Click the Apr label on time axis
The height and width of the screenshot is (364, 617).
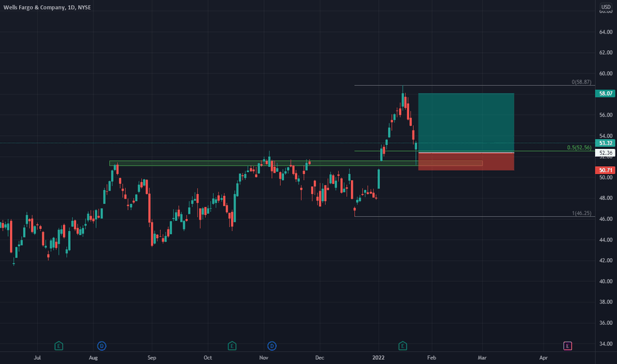click(x=544, y=357)
